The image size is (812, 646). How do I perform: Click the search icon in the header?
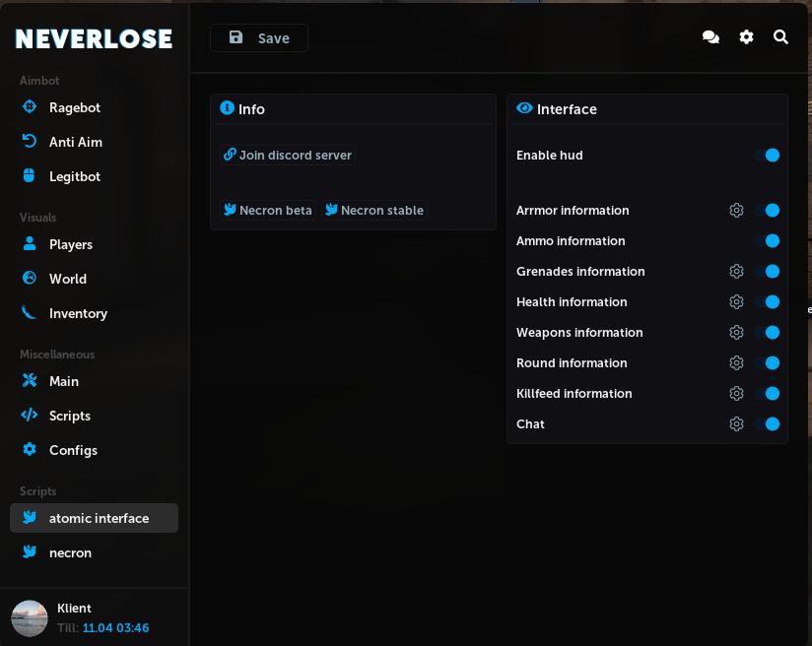pyautogui.click(x=780, y=36)
